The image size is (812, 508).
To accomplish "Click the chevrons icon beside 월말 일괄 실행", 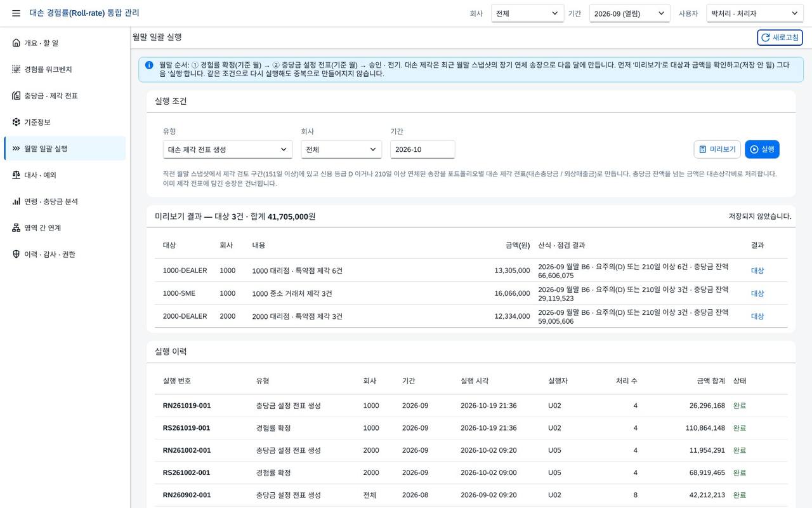I will click(16, 149).
